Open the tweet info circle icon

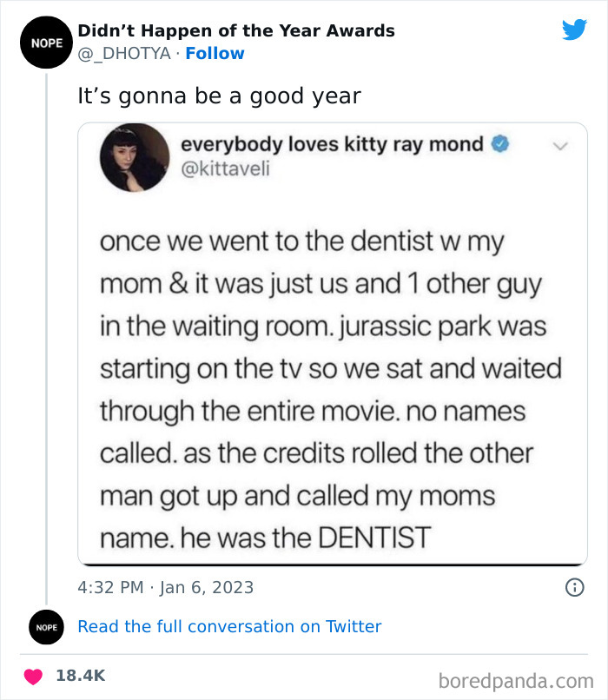(x=573, y=588)
